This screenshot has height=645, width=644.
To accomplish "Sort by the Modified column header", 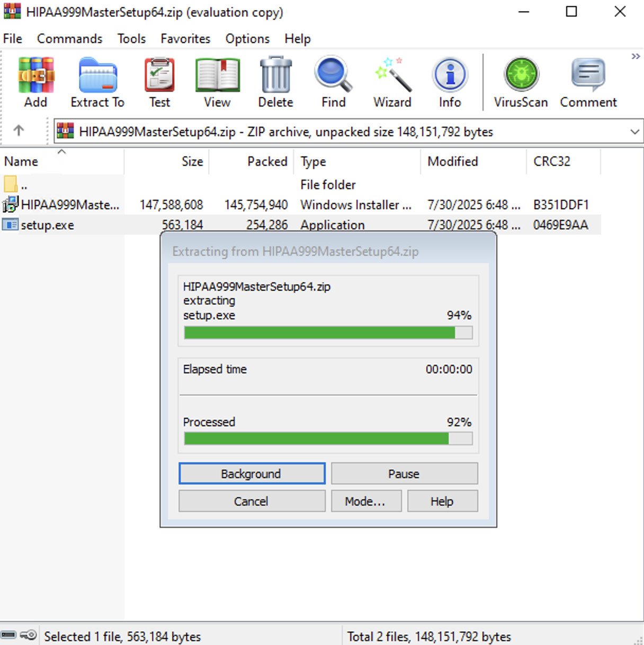I will 474,162.
